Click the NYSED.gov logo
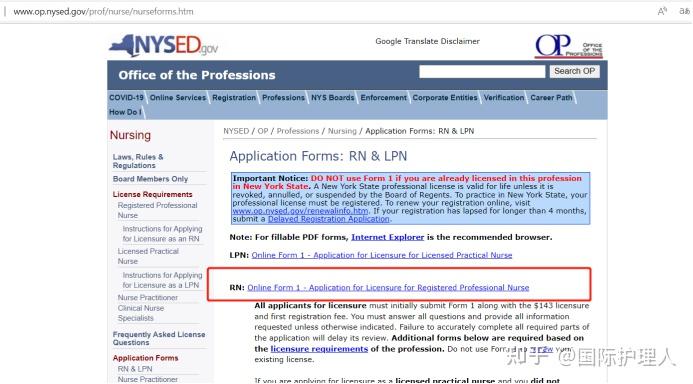 164,46
